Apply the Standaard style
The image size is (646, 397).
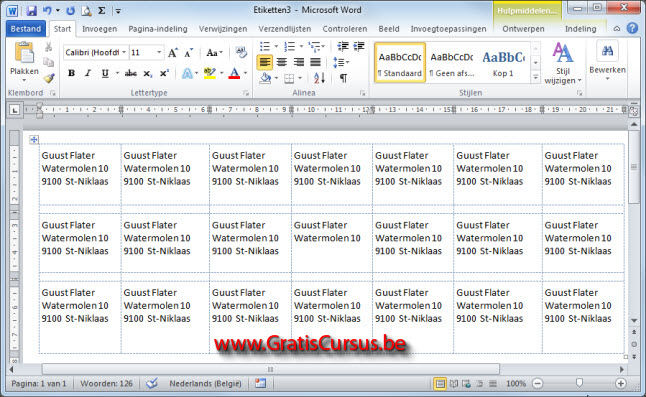[400, 63]
